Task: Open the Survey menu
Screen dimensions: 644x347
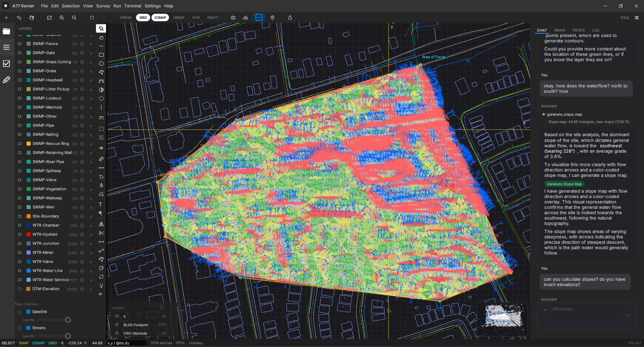Action: pyautogui.click(x=103, y=6)
